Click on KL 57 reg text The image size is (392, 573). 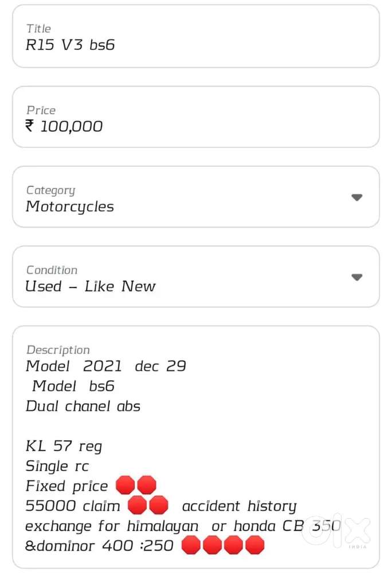point(64,446)
